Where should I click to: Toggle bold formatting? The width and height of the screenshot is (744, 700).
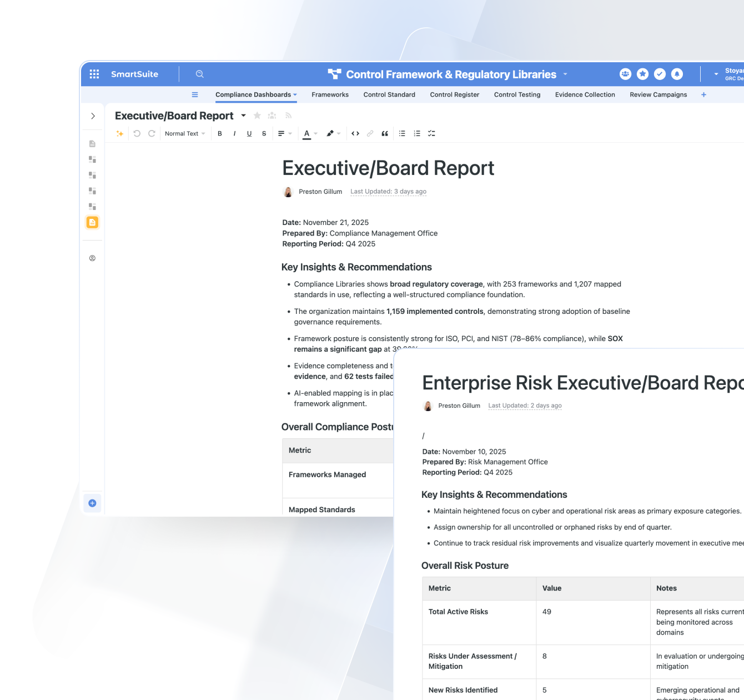pyautogui.click(x=220, y=133)
